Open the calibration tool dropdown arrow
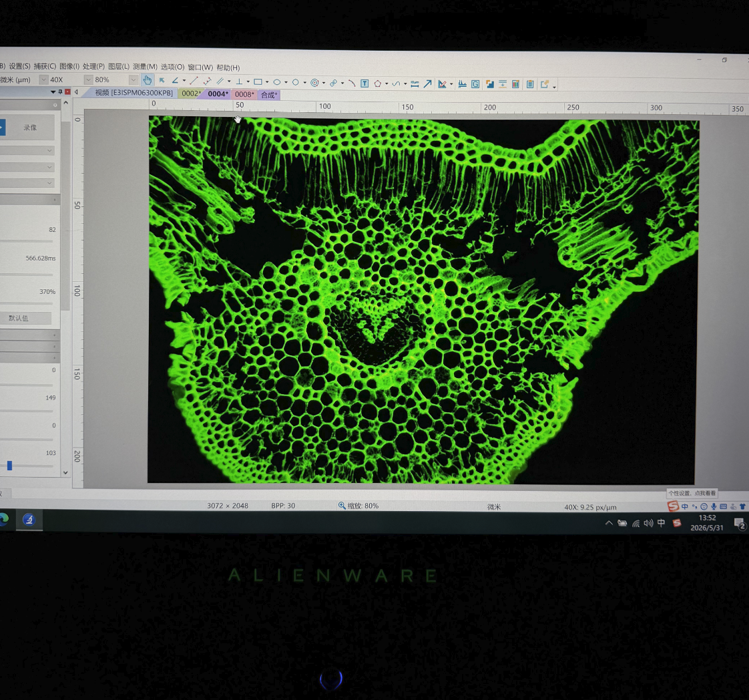 pyautogui.click(x=451, y=85)
